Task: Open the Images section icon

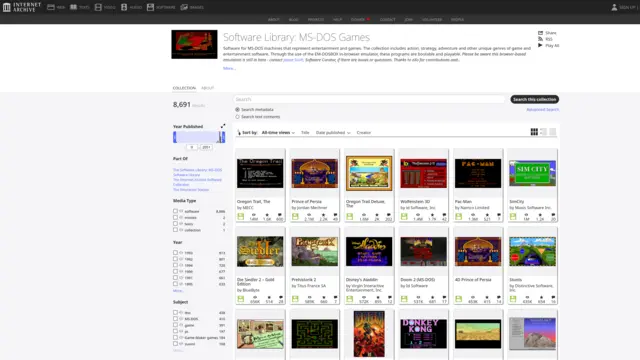Action: (x=184, y=7)
